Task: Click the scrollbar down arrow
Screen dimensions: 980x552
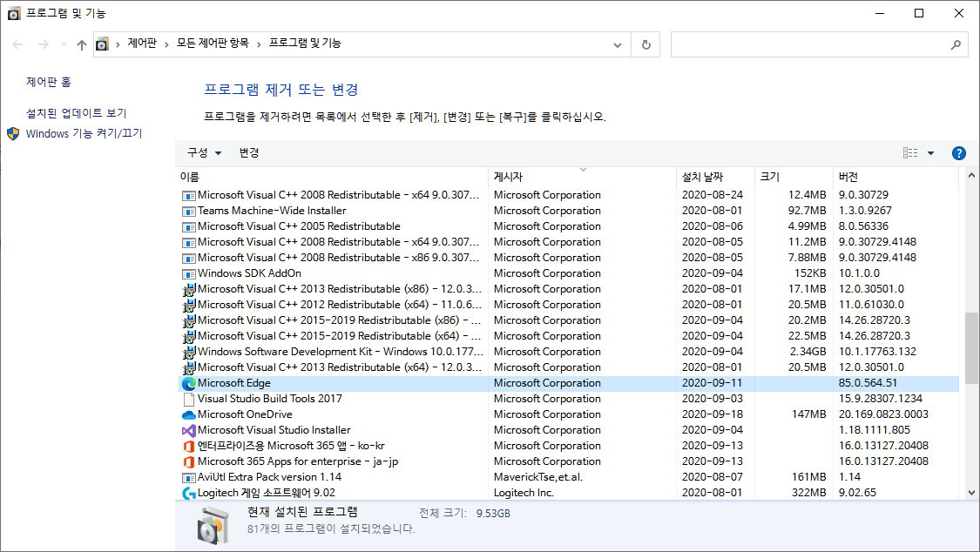Action: [x=971, y=493]
